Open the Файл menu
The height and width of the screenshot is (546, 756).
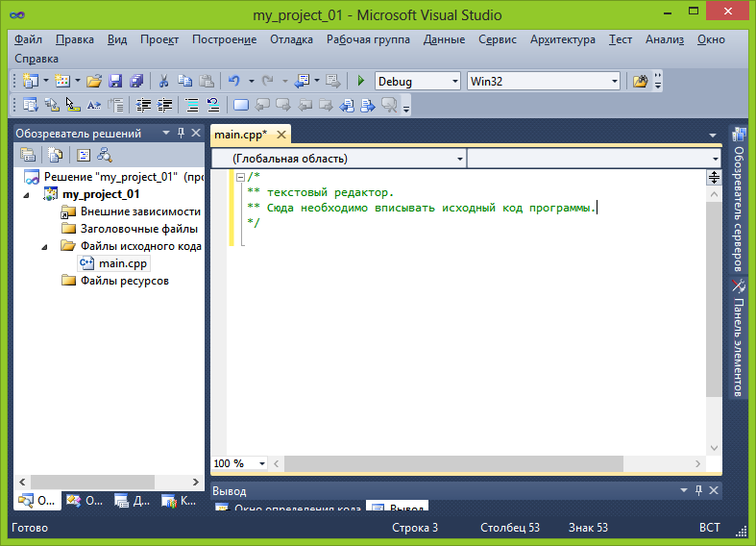click(28, 39)
